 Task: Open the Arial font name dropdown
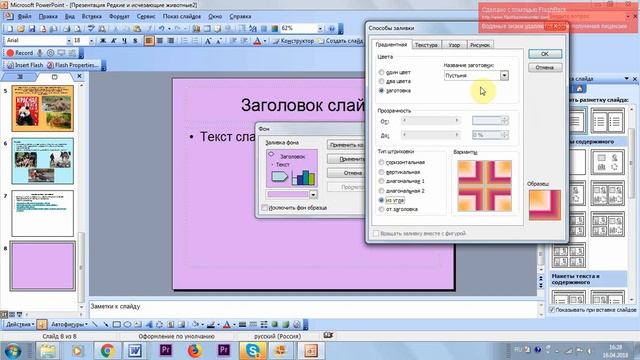[69, 41]
